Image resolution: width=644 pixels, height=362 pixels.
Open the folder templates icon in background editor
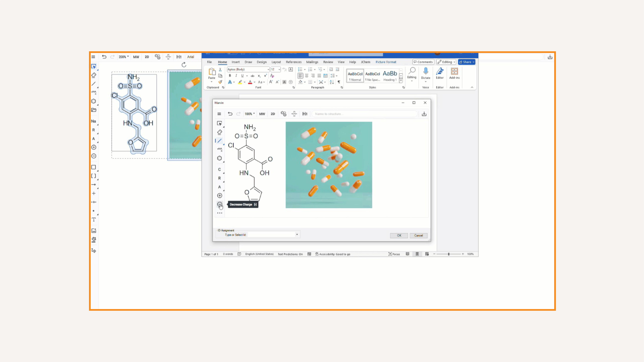94,110
